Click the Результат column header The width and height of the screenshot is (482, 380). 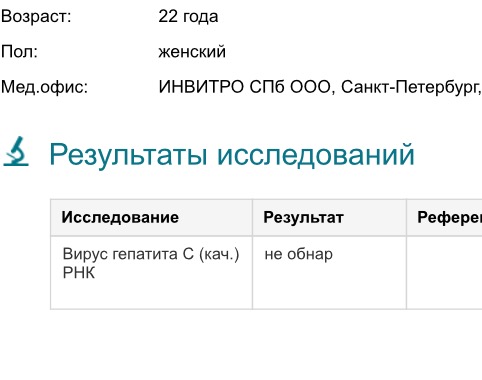[x=329, y=217]
